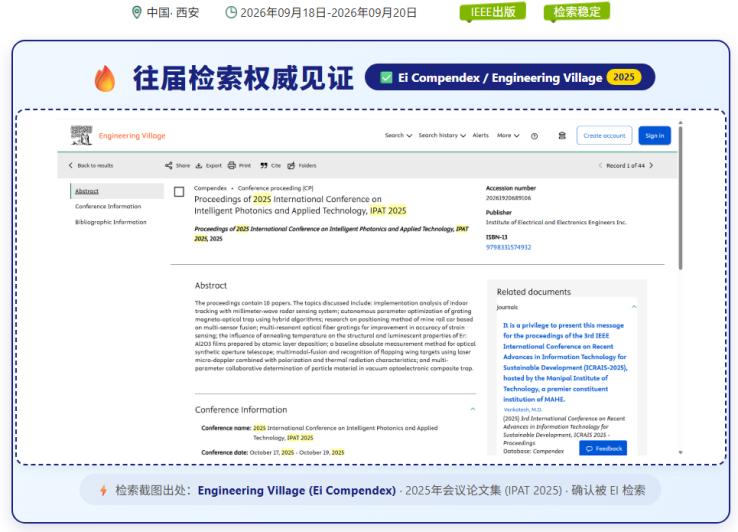Click the Accession number label
Viewport: 738px width, 532px height.
click(x=511, y=188)
